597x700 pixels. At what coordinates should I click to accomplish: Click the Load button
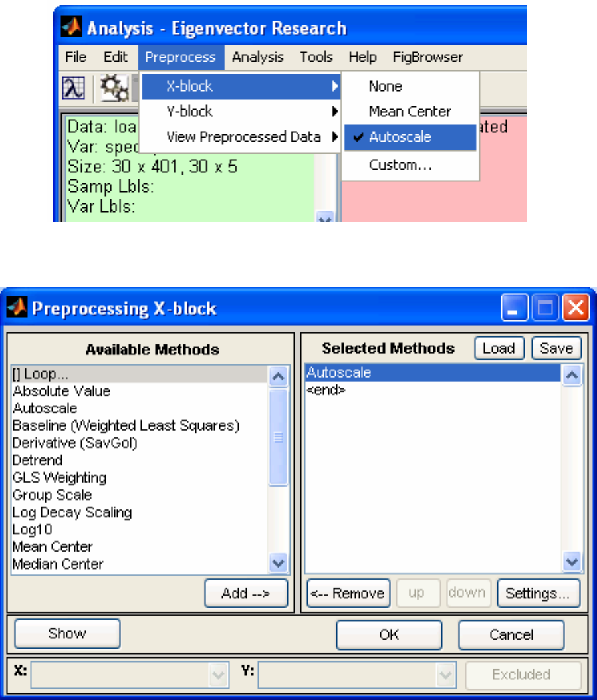coord(499,348)
